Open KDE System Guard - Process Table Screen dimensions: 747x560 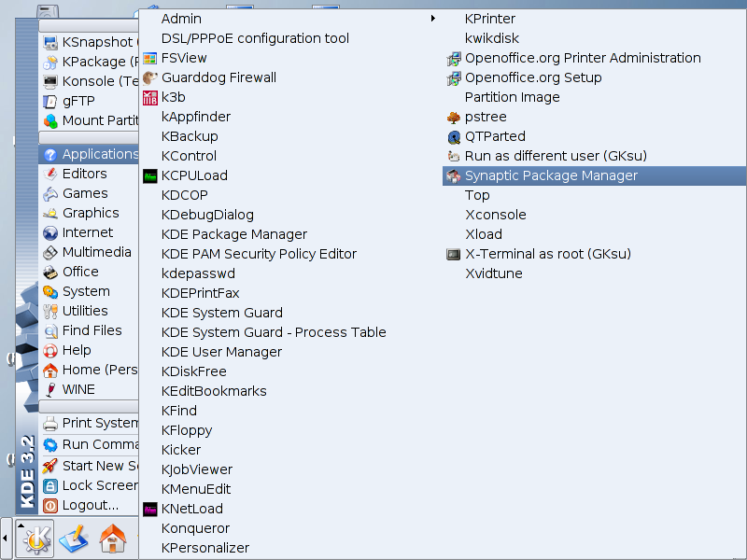(274, 332)
